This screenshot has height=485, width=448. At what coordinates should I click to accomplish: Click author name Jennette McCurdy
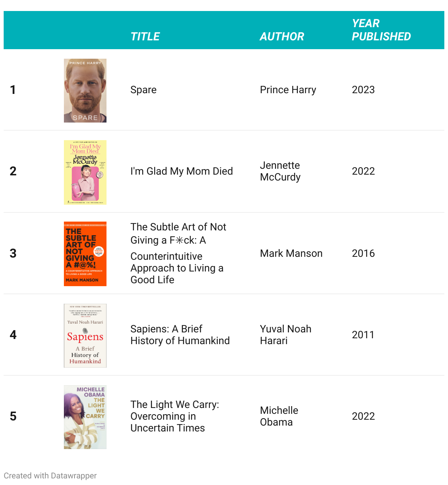(280, 171)
